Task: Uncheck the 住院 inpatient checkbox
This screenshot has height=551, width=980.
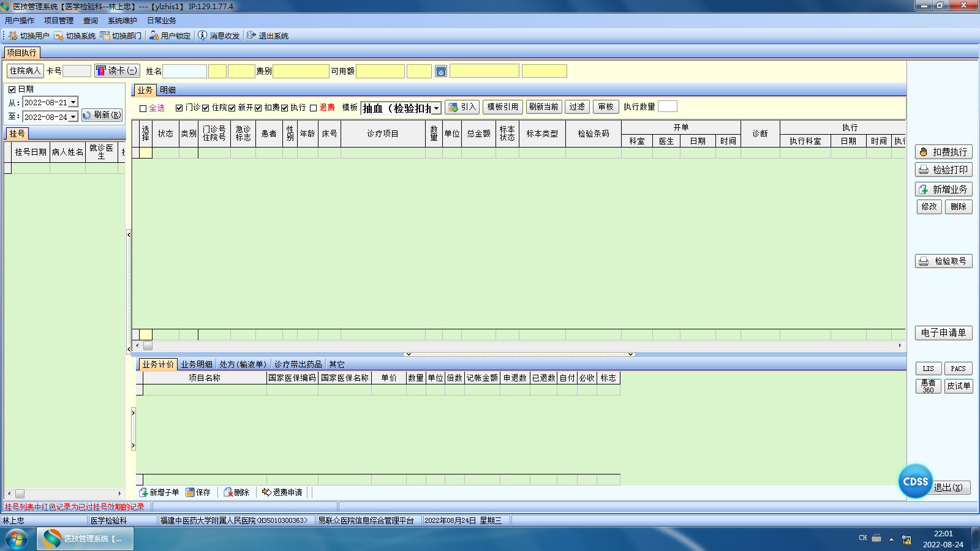Action: 206,108
